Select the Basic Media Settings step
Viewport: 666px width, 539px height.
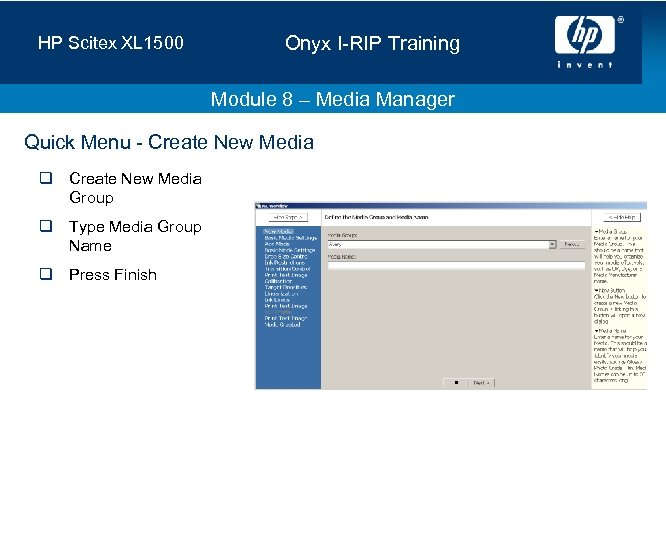click(291, 238)
